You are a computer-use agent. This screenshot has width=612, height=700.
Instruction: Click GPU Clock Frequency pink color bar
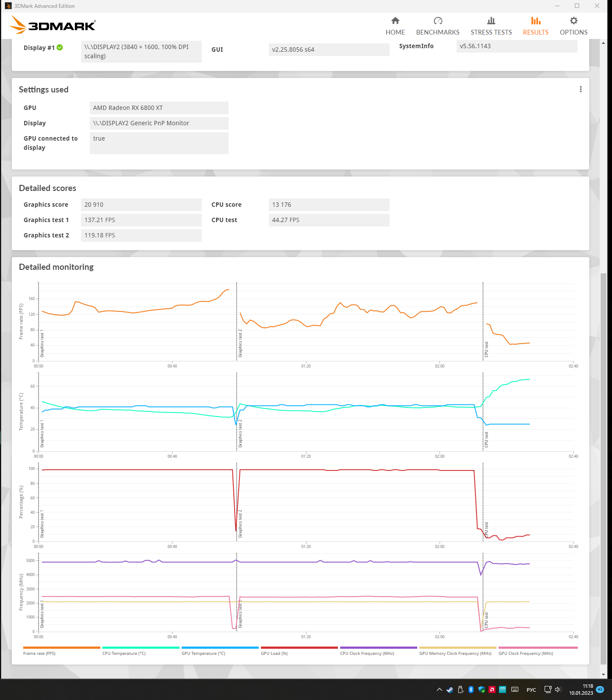[x=538, y=647]
